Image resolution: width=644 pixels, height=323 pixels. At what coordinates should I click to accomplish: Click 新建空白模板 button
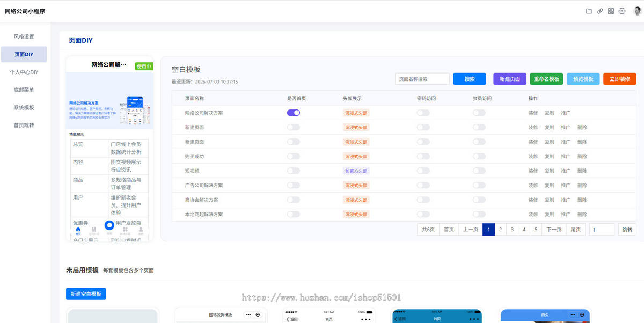tap(86, 294)
